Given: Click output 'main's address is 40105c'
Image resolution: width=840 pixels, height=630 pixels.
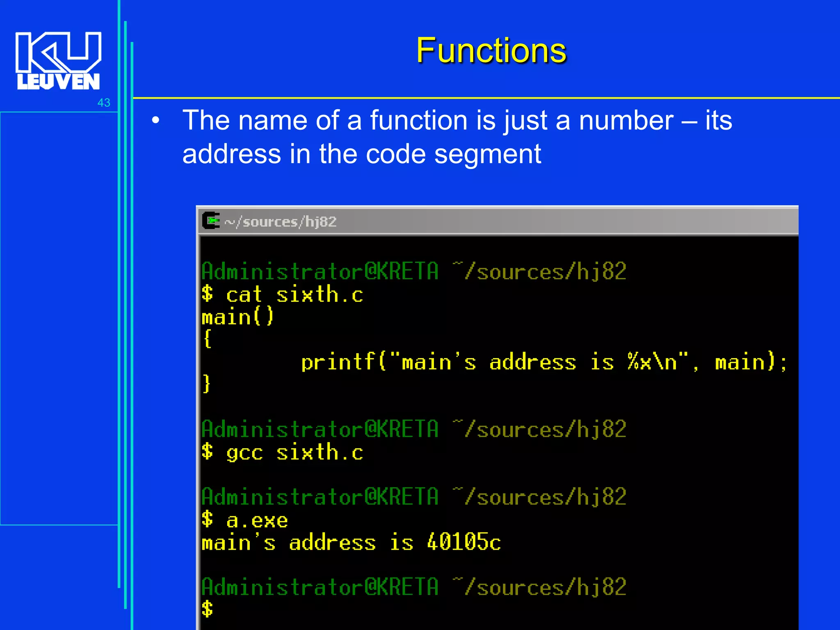Looking at the screenshot, I should click(351, 543).
